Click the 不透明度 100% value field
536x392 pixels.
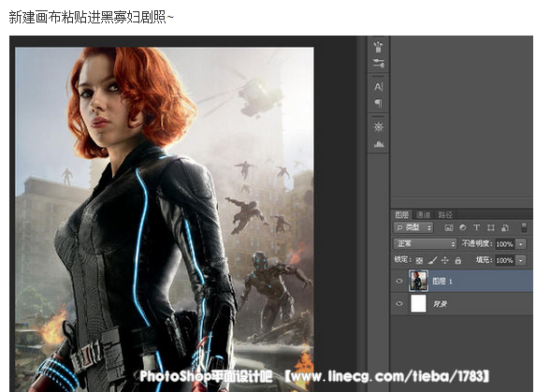[x=505, y=244]
